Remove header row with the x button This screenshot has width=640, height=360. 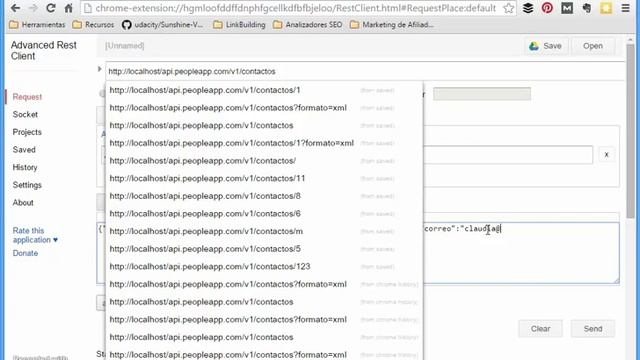pyautogui.click(x=607, y=154)
